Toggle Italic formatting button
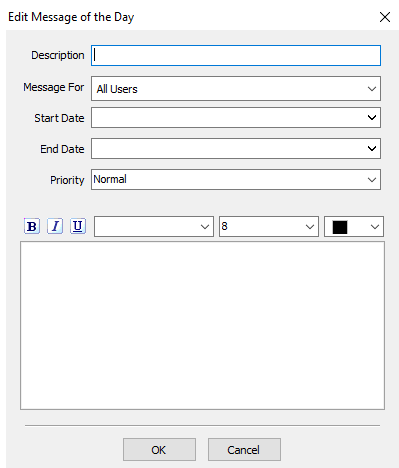This screenshot has width=399, height=468. pyautogui.click(x=55, y=226)
